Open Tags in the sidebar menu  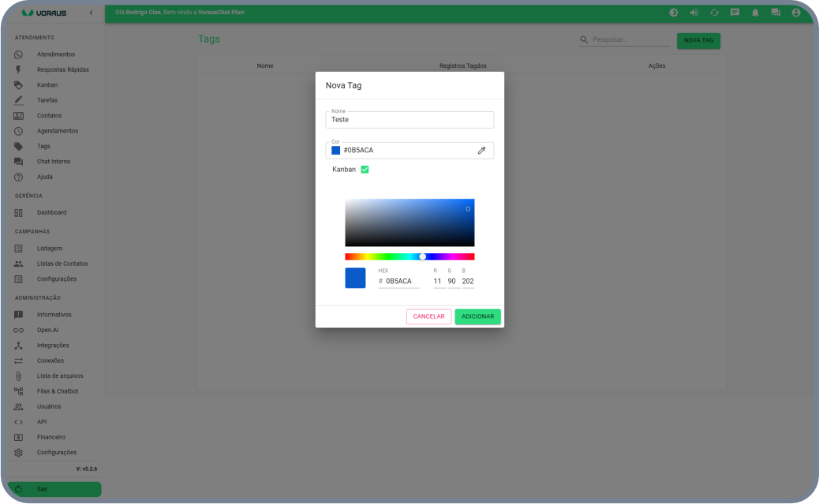[x=43, y=146]
